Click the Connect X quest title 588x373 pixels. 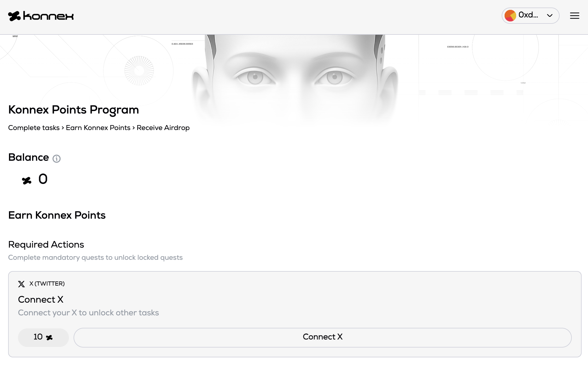[x=41, y=299]
